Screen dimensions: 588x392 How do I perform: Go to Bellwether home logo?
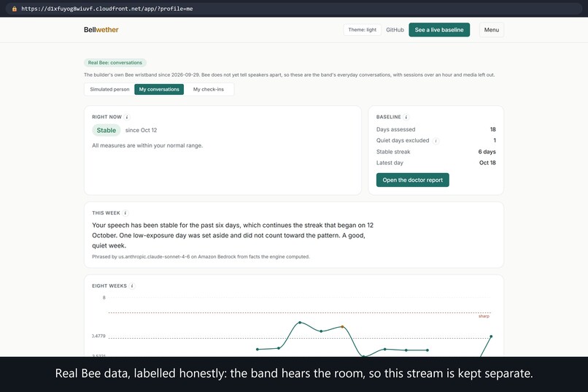(x=101, y=30)
